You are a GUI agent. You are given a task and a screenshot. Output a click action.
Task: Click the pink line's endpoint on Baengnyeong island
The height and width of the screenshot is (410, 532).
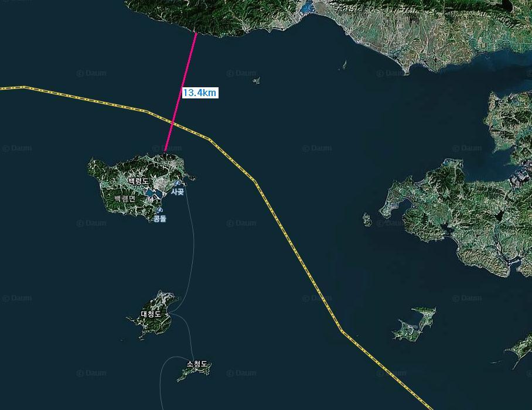click(x=165, y=150)
